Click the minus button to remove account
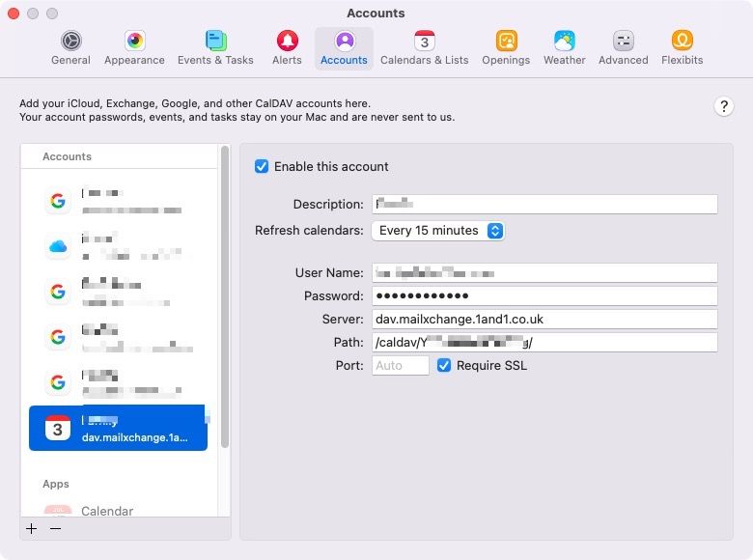This screenshot has width=753, height=560. click(56, 529)
